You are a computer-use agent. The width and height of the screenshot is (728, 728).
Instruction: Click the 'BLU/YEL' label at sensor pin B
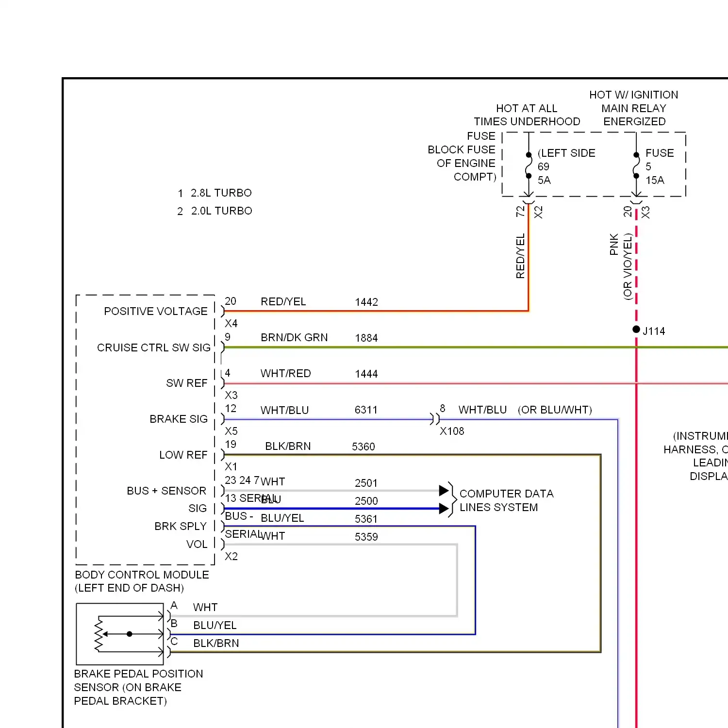point(215,625)
